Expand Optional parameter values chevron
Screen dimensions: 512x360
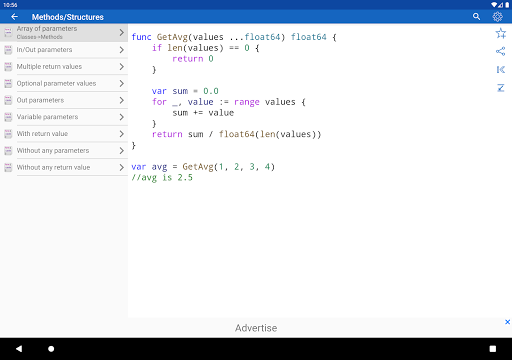tap(122, 83)
